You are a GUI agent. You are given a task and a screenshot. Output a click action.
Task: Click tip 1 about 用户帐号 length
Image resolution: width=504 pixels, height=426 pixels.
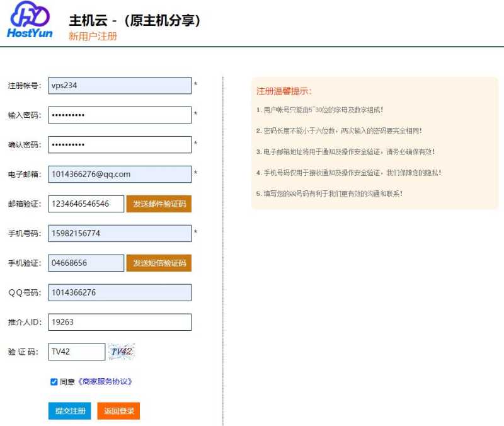coord(320,110)
